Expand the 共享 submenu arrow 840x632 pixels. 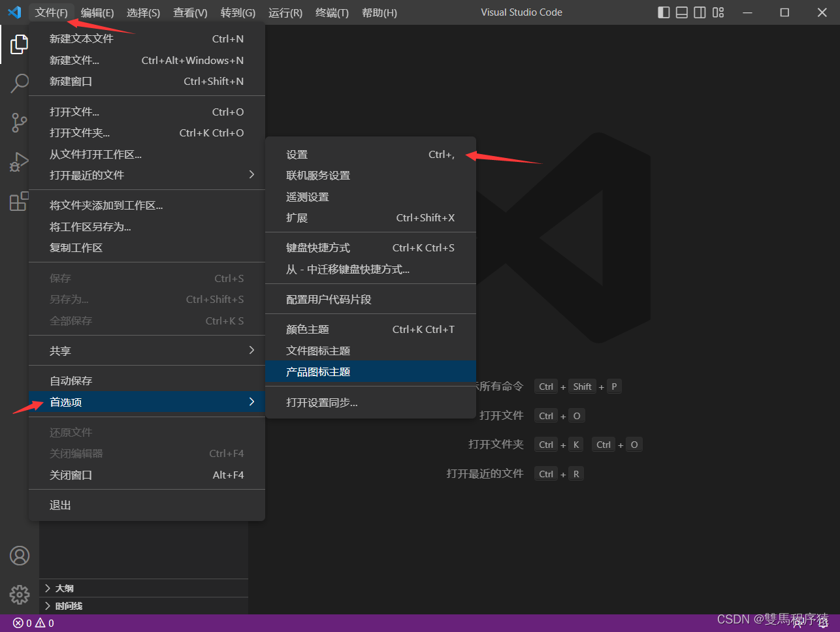(251, 350)
